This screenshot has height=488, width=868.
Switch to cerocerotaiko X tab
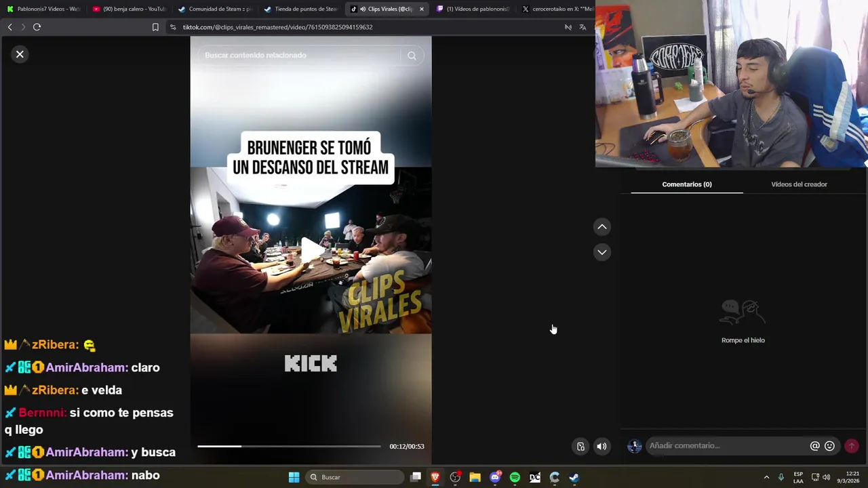pos(558,9)
